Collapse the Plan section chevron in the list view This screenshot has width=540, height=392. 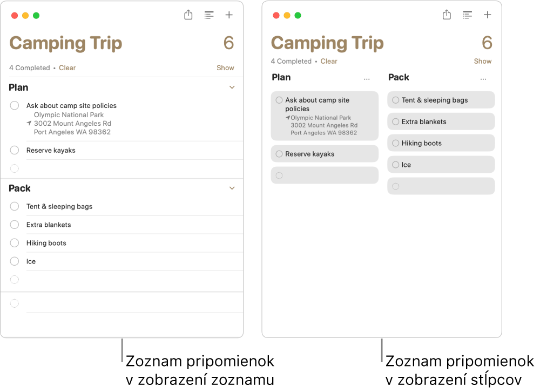pyautogui.click(x=232, y=87)
